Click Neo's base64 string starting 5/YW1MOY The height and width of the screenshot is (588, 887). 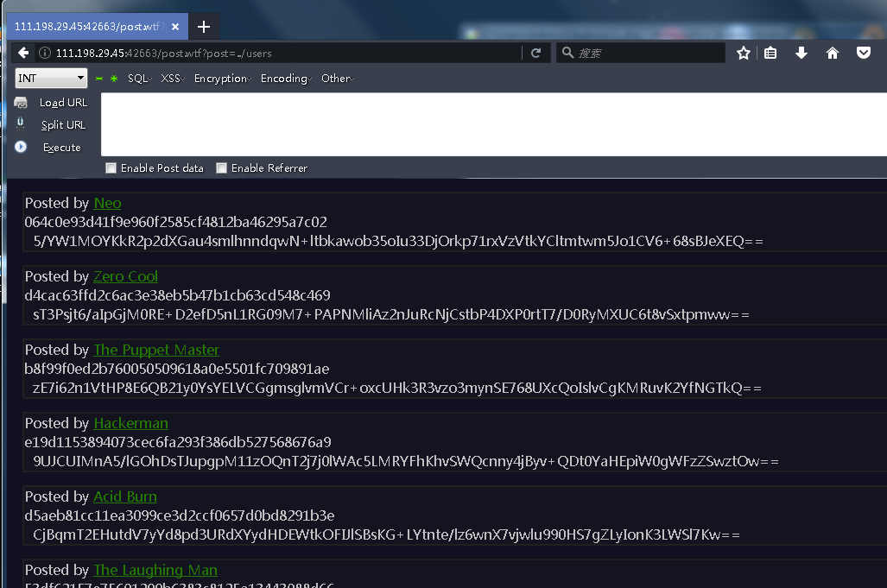398,242
